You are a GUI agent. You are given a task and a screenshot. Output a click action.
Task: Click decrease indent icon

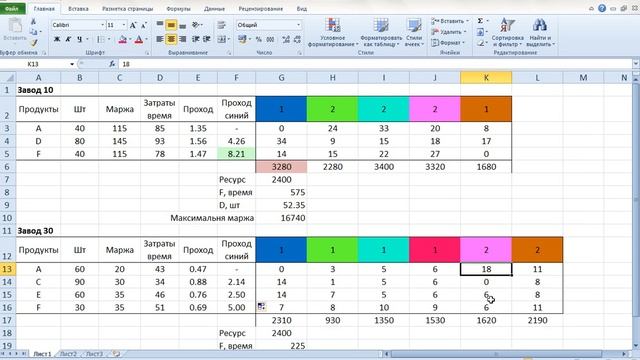196,39
